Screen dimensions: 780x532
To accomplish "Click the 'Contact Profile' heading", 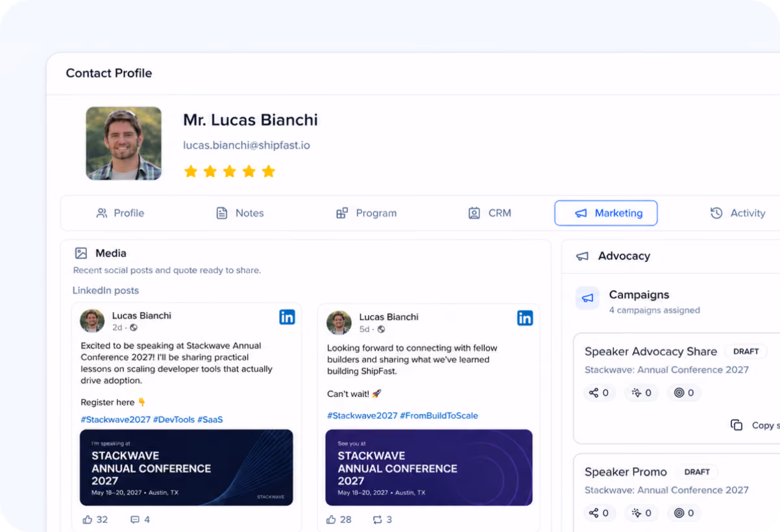I will (109, 73).
